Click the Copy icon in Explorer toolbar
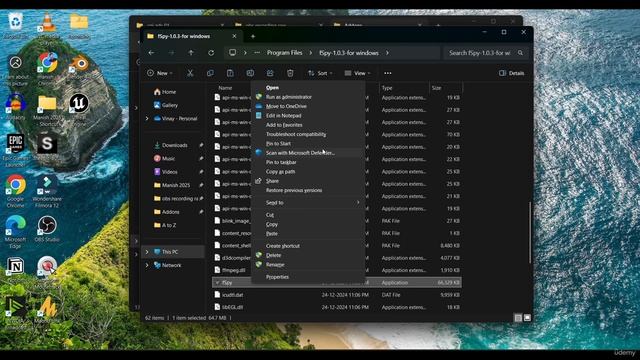Screen dimensions: 640x360 (210, 73)
